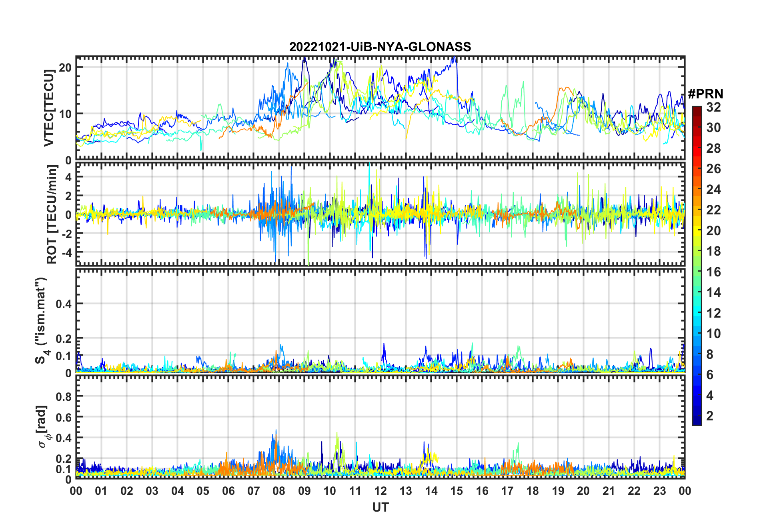Click colorbar tick label 24
This screenshot has height=532, width=761.
point(713,189)
